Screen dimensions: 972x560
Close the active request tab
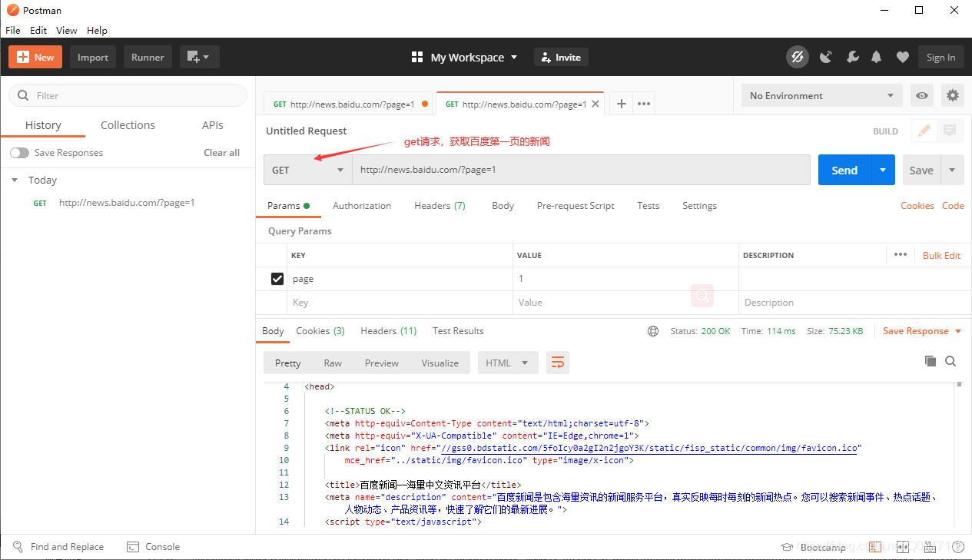coord(595,104)
